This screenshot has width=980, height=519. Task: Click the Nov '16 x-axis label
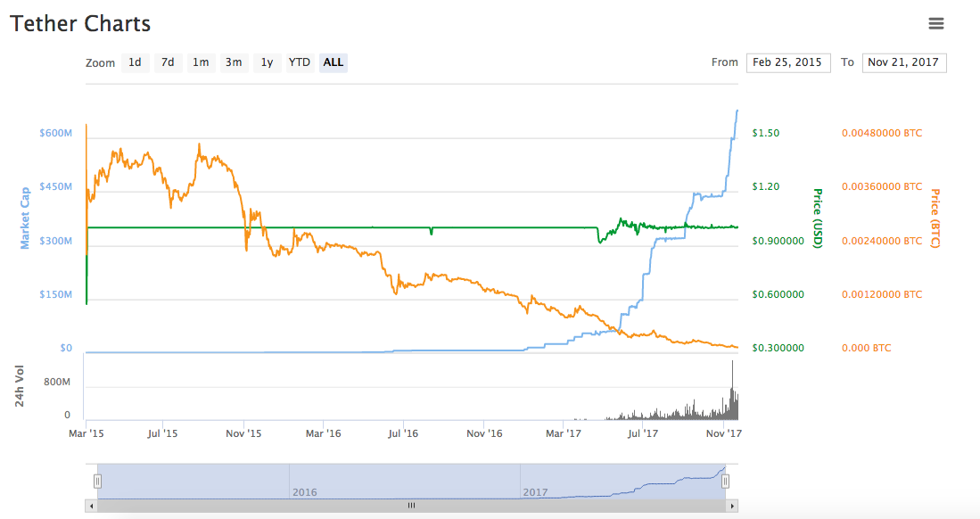(x=484, y=433)
